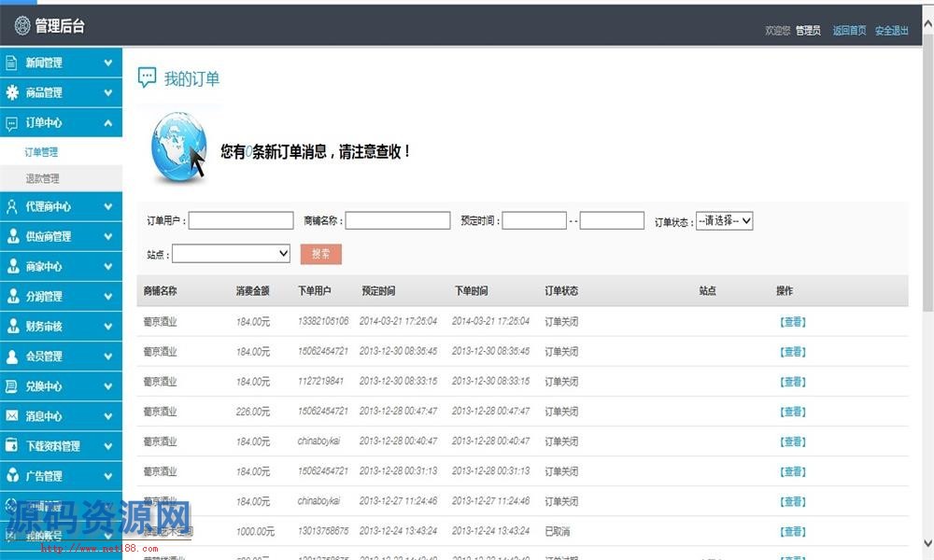This screenshot has height=560, width=934.
Task: Click the 订单状态 column header
Action: pos(561,290)
